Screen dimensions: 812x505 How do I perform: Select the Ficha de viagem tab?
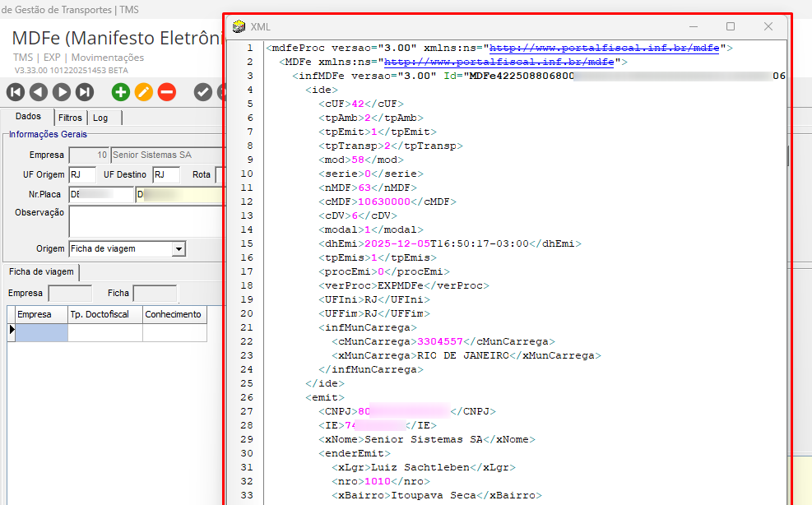(41, 272)
